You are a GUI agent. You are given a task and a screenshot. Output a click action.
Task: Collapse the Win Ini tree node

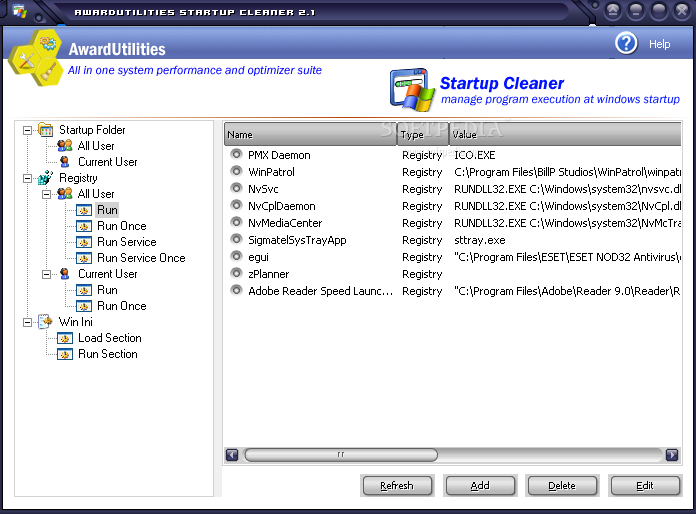pos(28,322)
